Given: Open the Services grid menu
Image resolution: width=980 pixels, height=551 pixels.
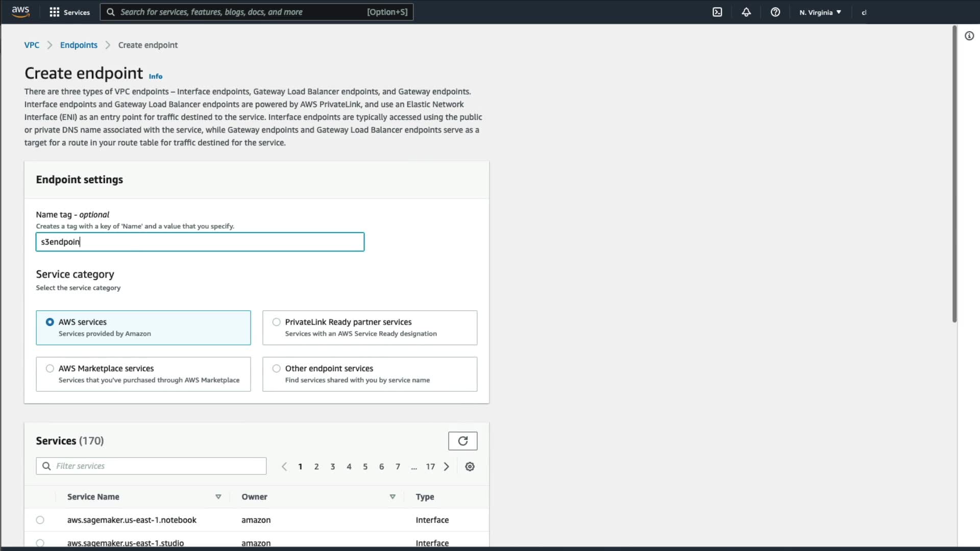Looking at the screenshot, I should [69, 12].
